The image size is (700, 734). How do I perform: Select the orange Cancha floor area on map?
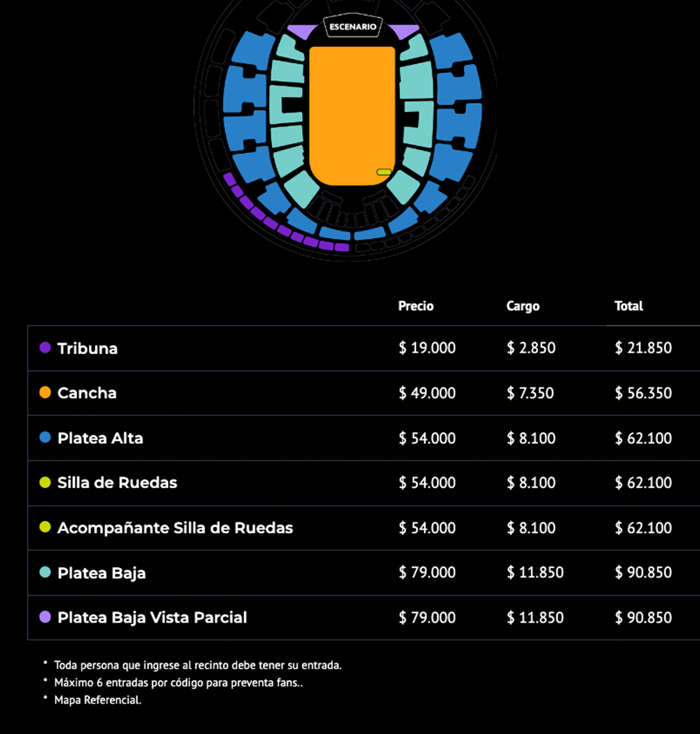click(352, 112)
